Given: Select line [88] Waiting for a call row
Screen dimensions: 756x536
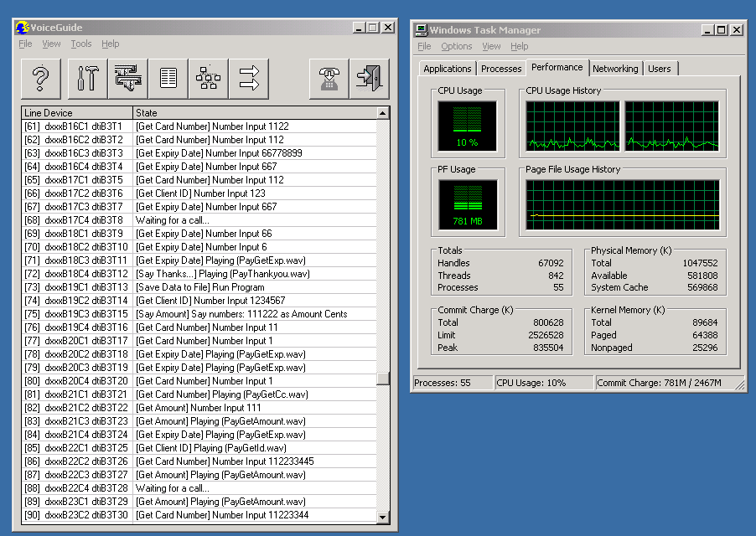Looking at the screenshot, I should [x=199, y=488].
